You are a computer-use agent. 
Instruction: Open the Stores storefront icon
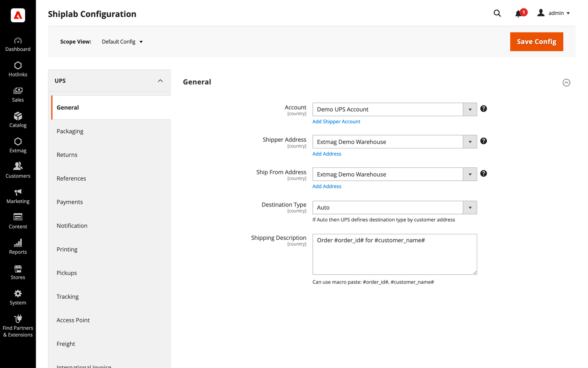coord(18,268)
